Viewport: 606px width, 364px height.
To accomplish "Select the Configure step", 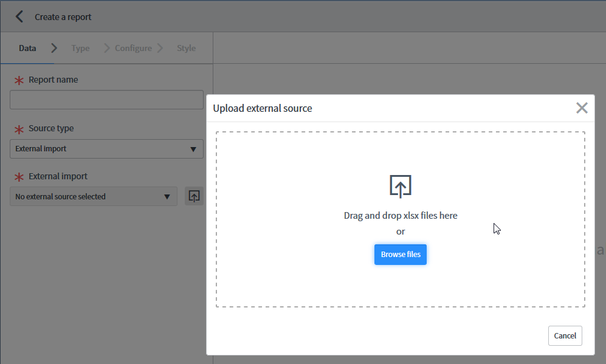I will [x=133, y=47].
